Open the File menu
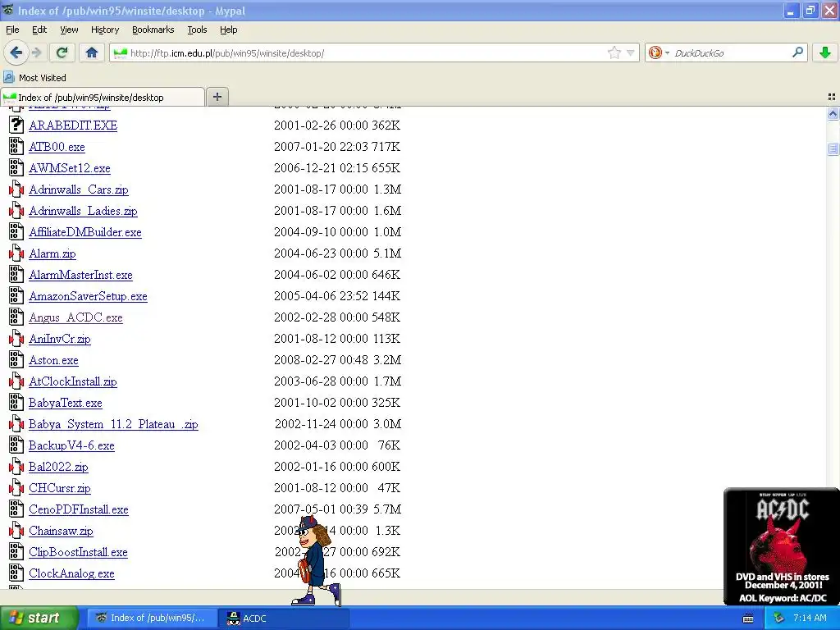This screenshot has height=630, width=840. 12,30
